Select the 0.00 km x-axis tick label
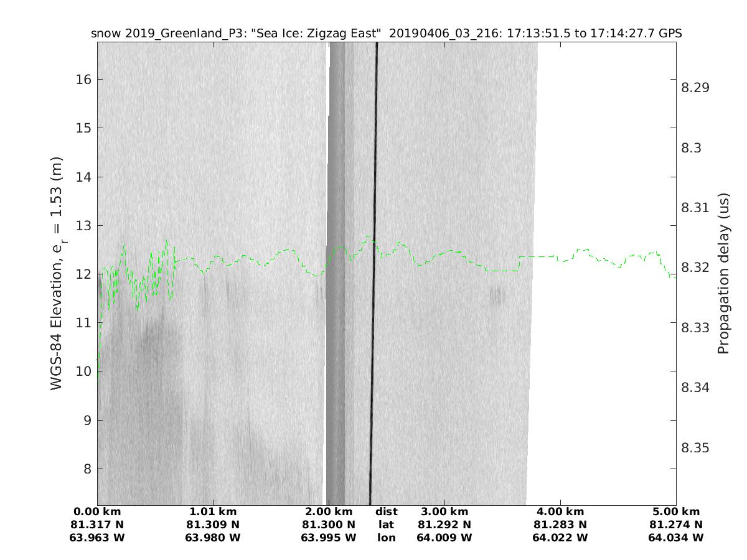The image size is (747, 560). point(98,511)
